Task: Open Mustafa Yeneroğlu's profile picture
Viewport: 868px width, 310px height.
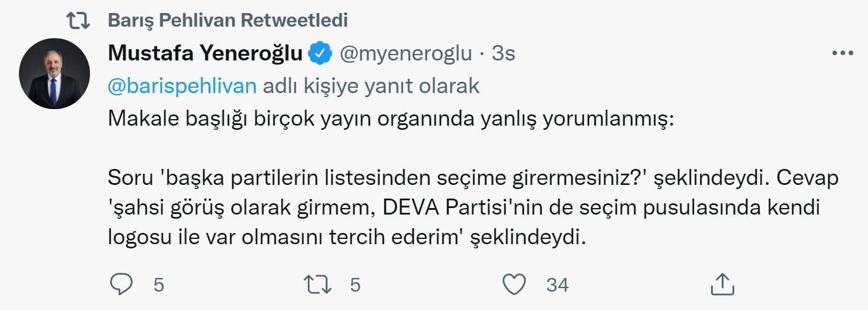Action: [54, 73]
